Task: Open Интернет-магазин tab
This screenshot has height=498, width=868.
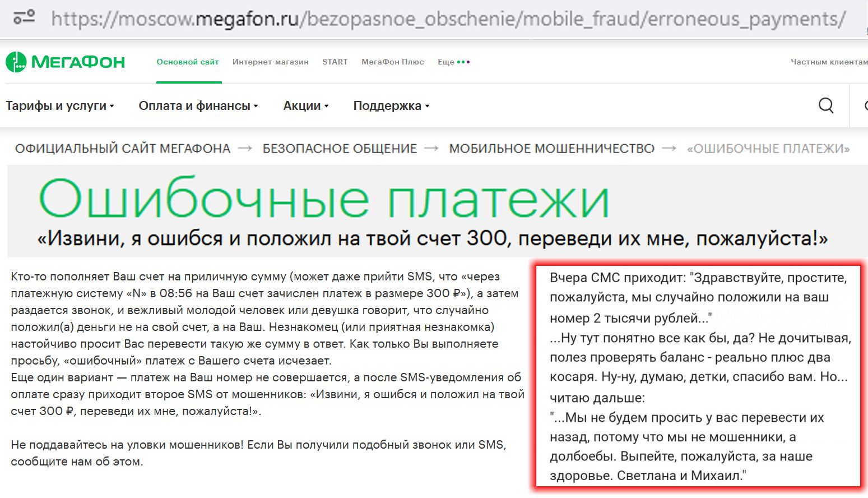Action: (271, 62)
